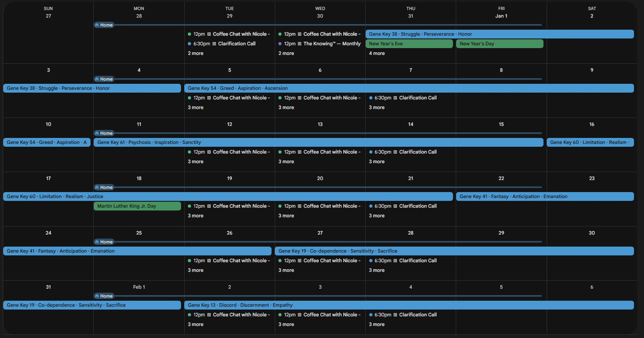Open Tuesday 29 Coffee Chat with Nicole
Screen dimensions: 644x338
(229, 34)
